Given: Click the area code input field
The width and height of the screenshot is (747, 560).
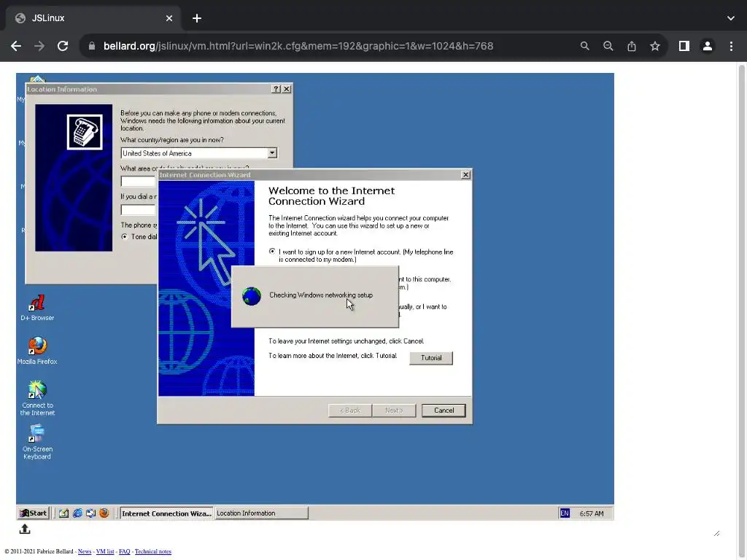Looking at the screenshot, I should pyautogui.click(x=139, y=182).
